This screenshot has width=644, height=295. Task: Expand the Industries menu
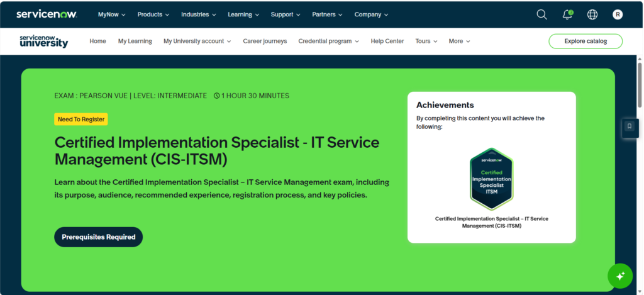pyautogui.click(x=199, y=14)
